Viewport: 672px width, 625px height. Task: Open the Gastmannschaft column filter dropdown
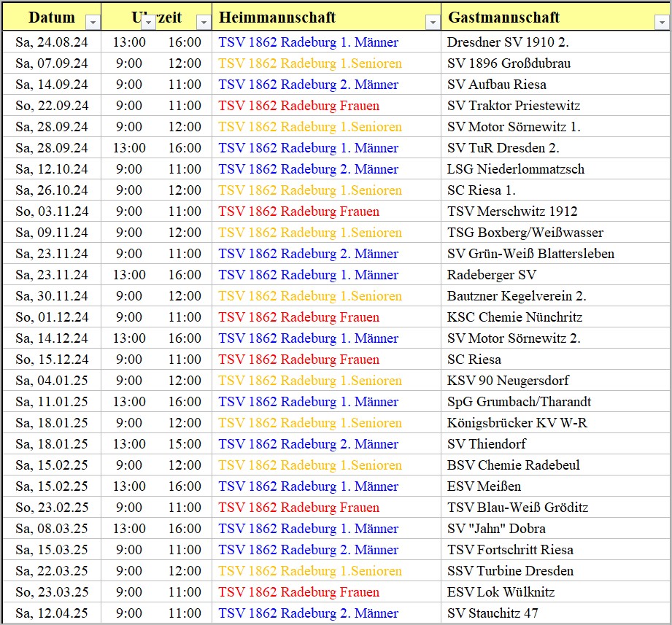coord(662,22)
